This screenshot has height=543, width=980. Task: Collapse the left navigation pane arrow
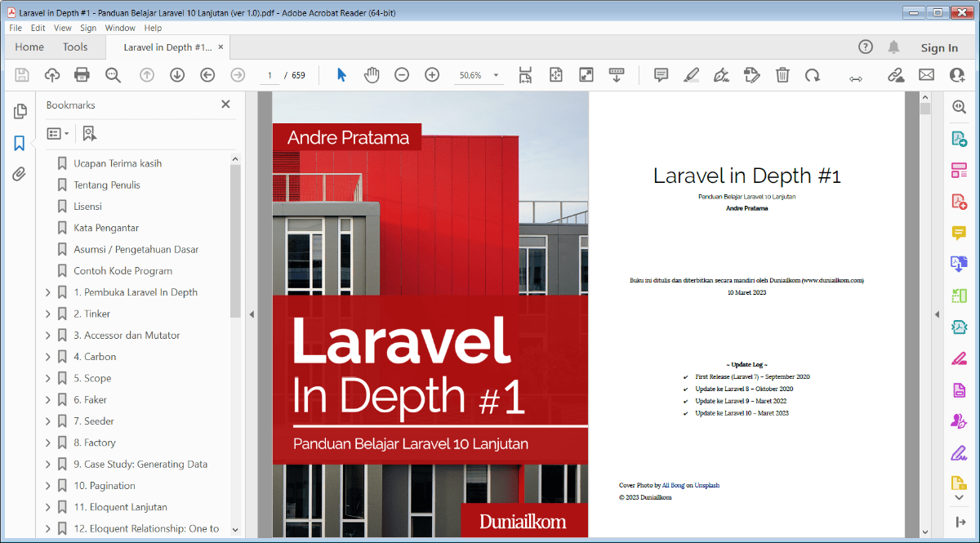coord(252,314)
